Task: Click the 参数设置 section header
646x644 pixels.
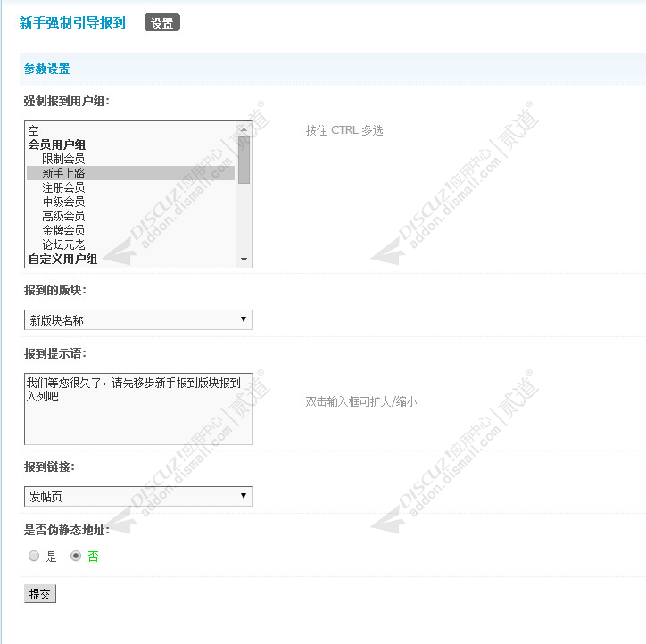Action: [46, 69]
